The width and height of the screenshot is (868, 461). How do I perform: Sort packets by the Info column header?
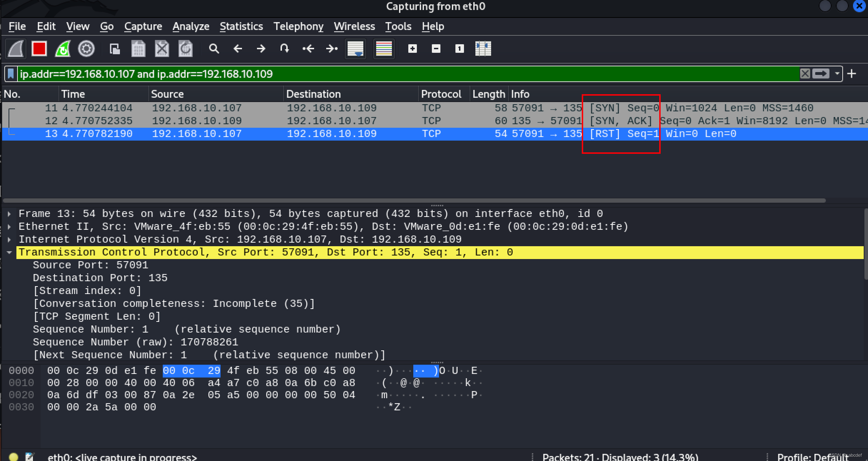[688, 94]
